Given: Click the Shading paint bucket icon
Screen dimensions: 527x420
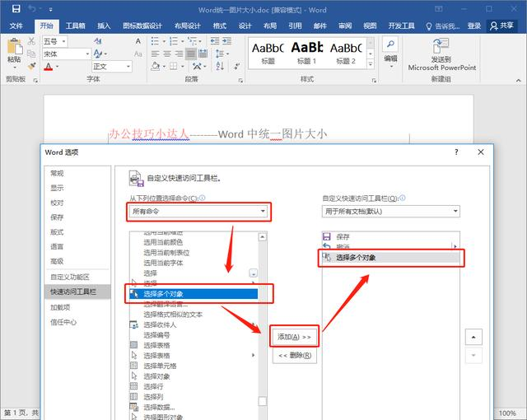Looking at the screenshot, I should [x=156, y=66].
